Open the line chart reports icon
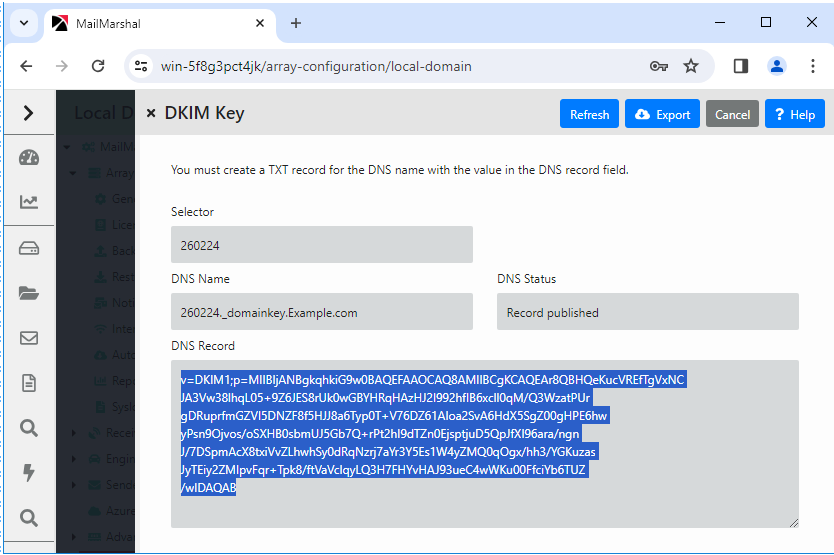834x555 pixels. tap(28, 202)
